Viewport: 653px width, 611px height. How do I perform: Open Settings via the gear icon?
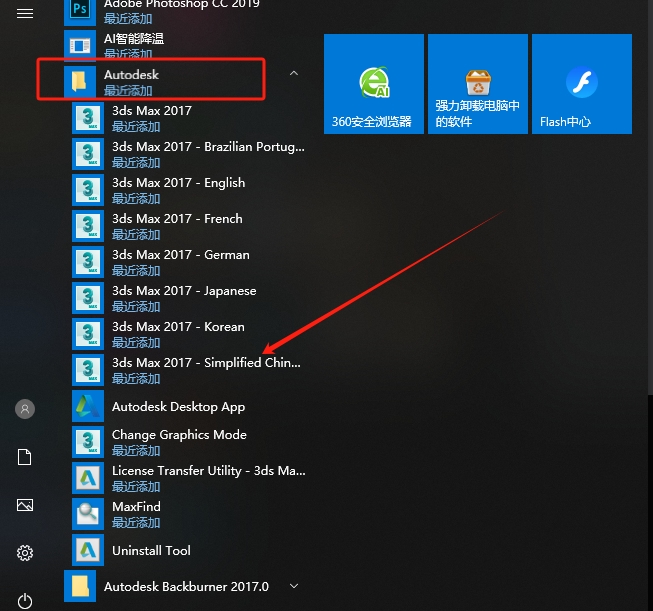25,553
